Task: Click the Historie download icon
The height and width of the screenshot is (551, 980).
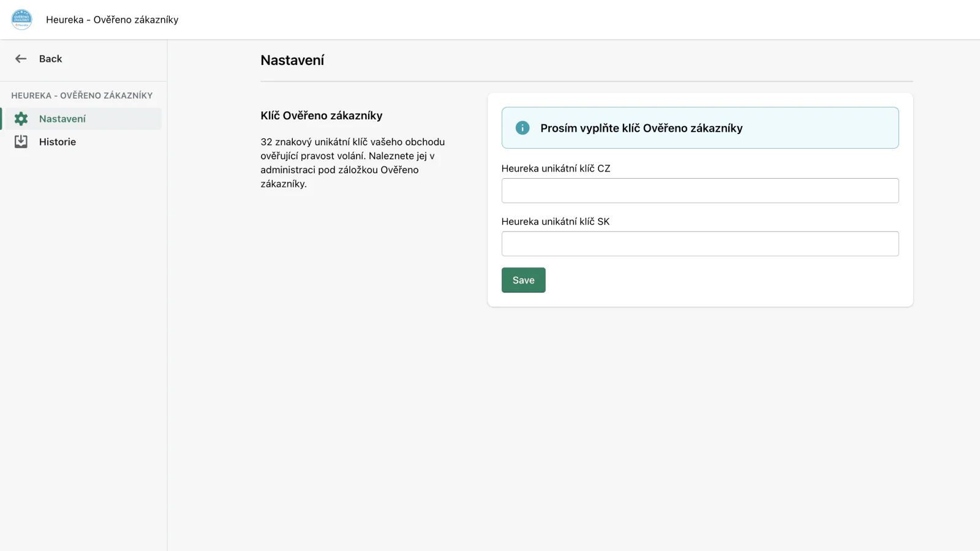Action: click(21, 141)
